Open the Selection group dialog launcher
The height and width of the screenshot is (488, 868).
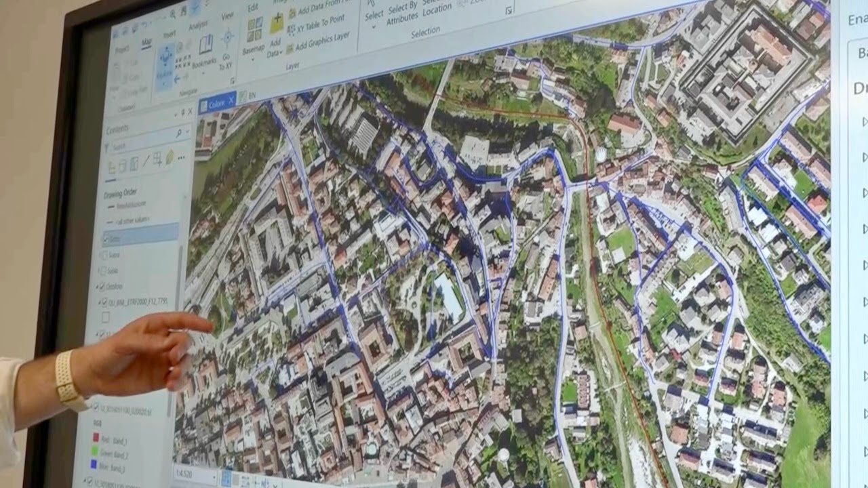pyautogui.click(x=508, y=11)
